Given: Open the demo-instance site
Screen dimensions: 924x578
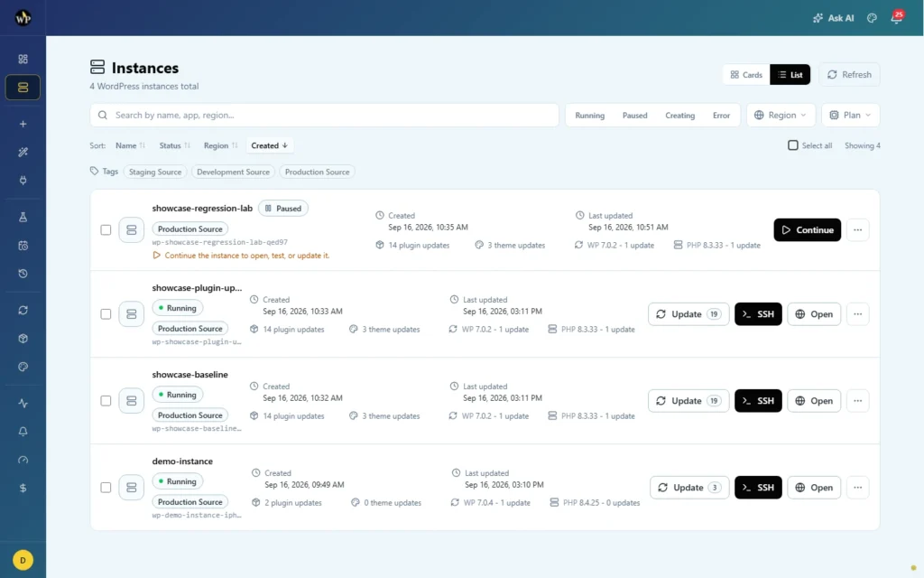Looking at the screenshot, I should pos(814,488).
